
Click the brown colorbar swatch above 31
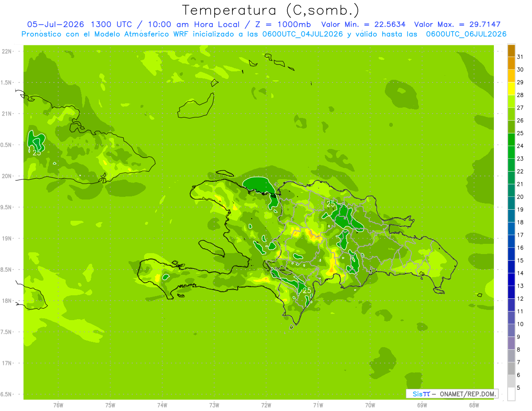point(511,51)
